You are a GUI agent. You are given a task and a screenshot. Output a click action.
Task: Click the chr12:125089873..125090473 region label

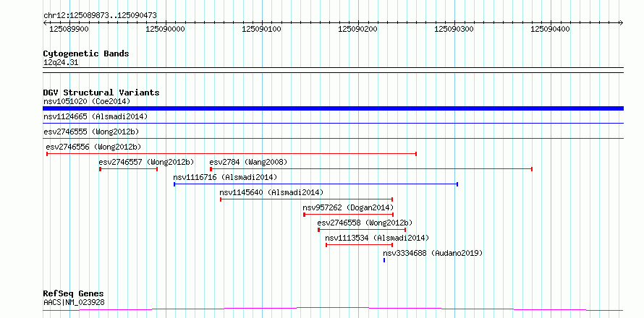pos(100,16)
